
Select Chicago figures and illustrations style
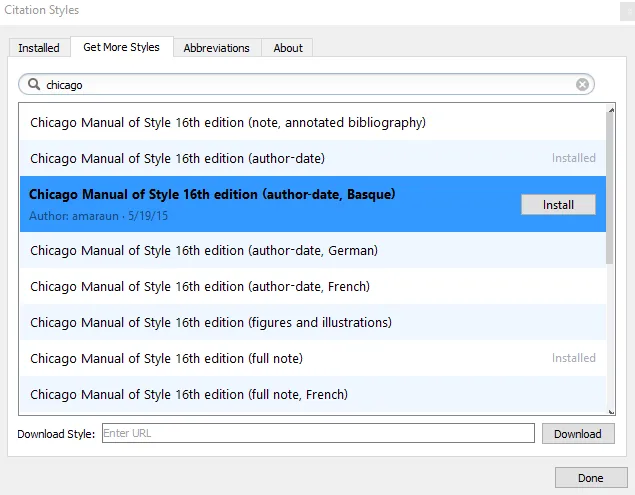coord(210,322)
